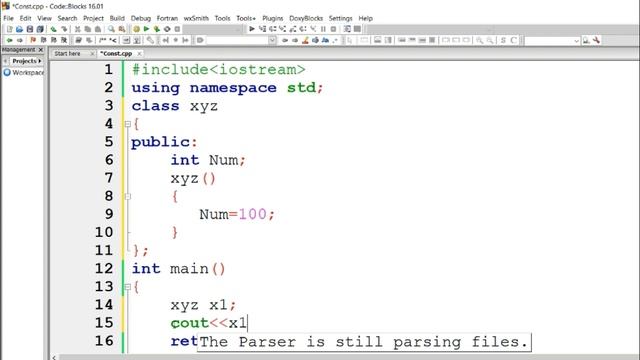Open the search box dropdown at the toolbar's right end
640x360 pixels.
pos(576,40)
